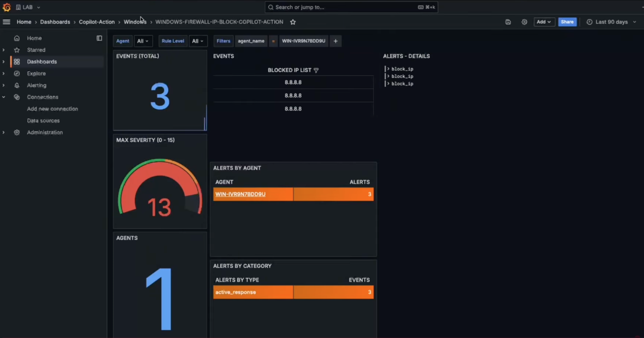Expand the Alerting section chevron

click(x=3, y=85)
